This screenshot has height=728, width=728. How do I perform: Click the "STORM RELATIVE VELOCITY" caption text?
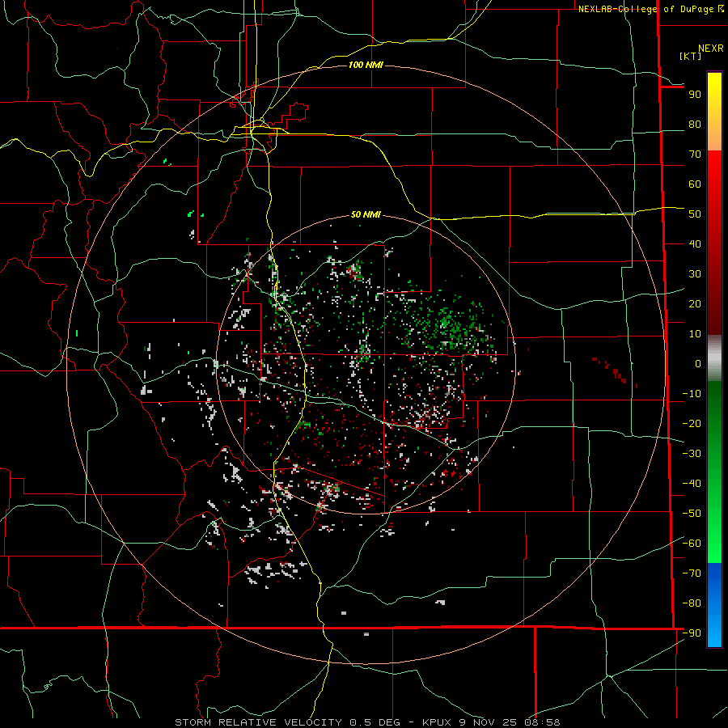258,722
